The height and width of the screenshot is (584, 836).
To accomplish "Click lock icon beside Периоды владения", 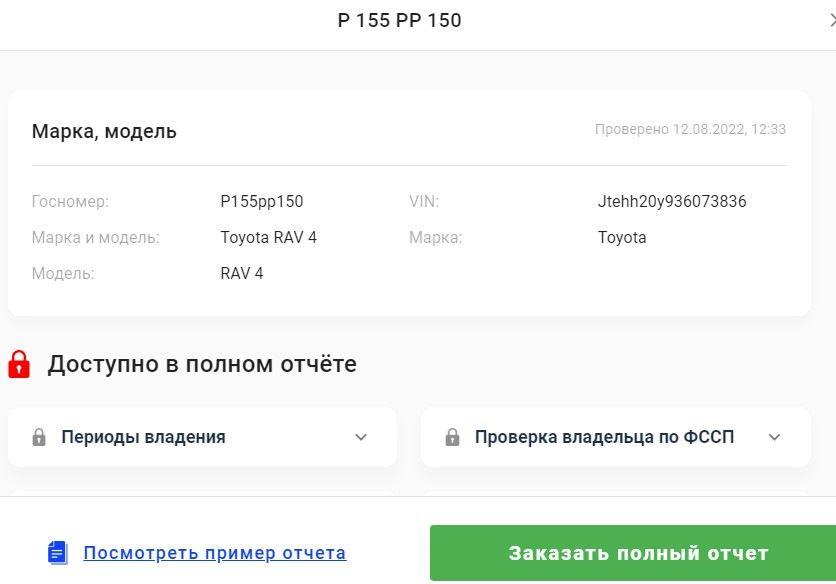I will pos(39,437).
